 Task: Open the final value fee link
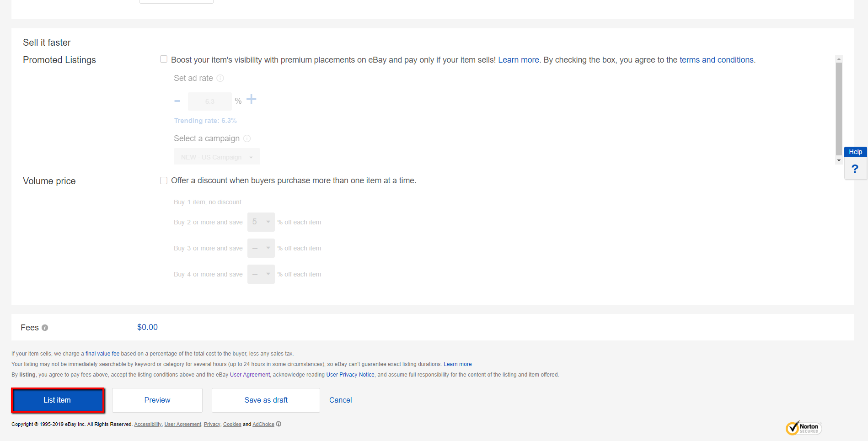click(x=102, y=354)
